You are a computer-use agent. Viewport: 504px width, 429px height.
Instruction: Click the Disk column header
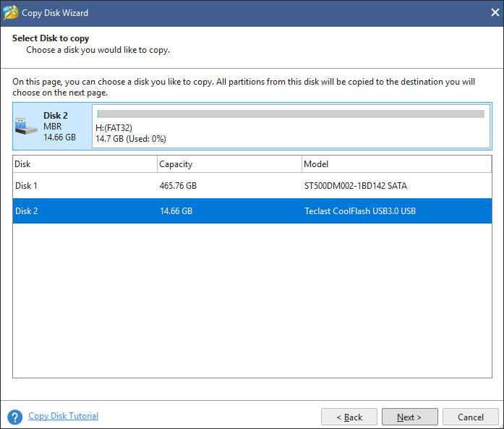coord(85,164)
